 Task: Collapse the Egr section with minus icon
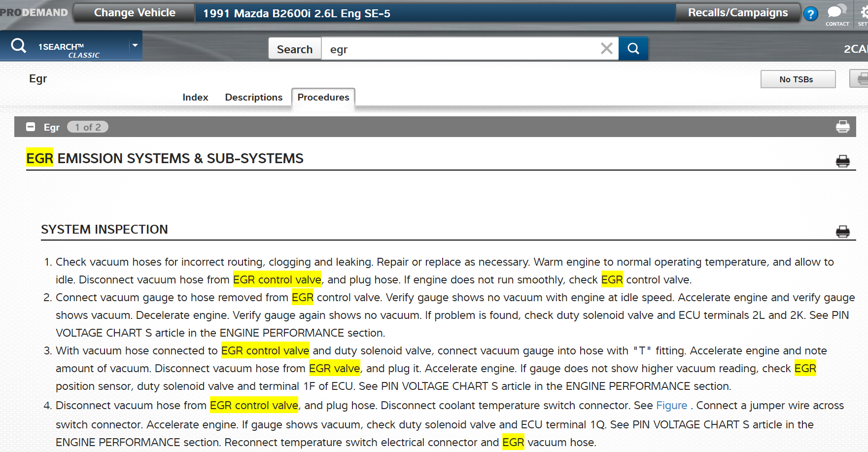[31, 127]
